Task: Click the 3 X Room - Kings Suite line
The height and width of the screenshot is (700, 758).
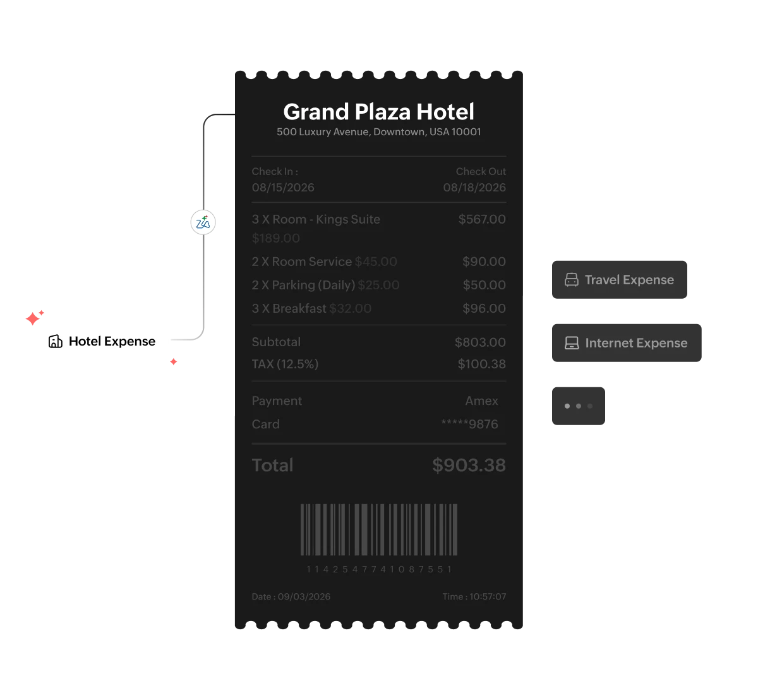Action: pyautogui.click(x=316, y=220)
